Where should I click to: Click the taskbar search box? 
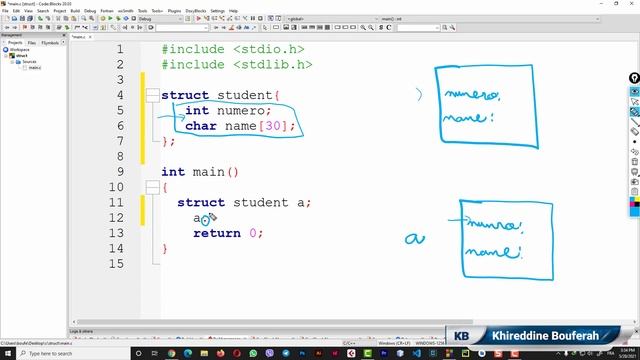pyautogui.click(x=73, y=353)
